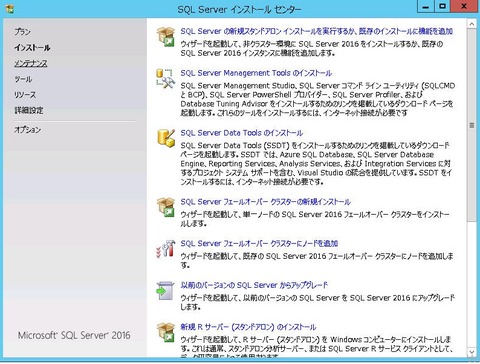The width and height of the screenshot is (480, 364).
Task: Click the SQL Server Installation Center title bar icon
Action: tap(10, 9)
